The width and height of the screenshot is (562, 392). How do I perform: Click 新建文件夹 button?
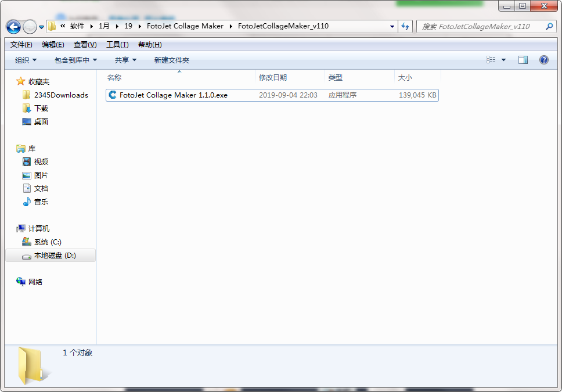[x=172, y=60]
